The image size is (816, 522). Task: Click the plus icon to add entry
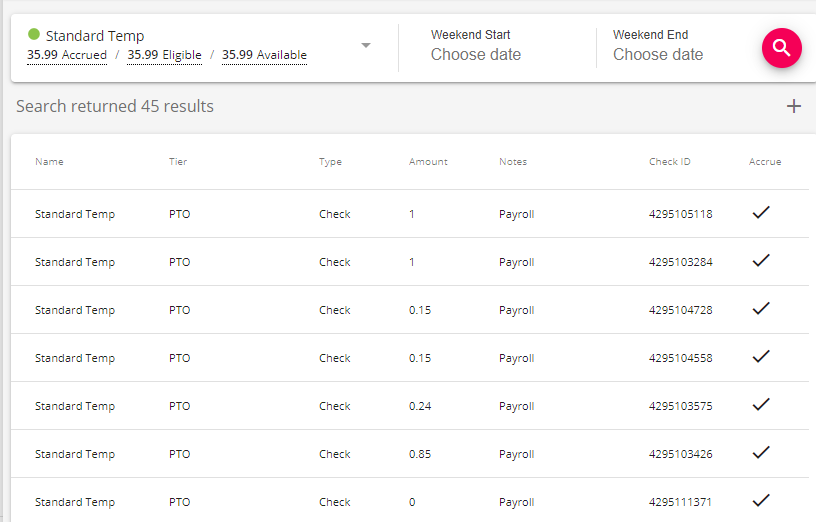coord(794,106)
